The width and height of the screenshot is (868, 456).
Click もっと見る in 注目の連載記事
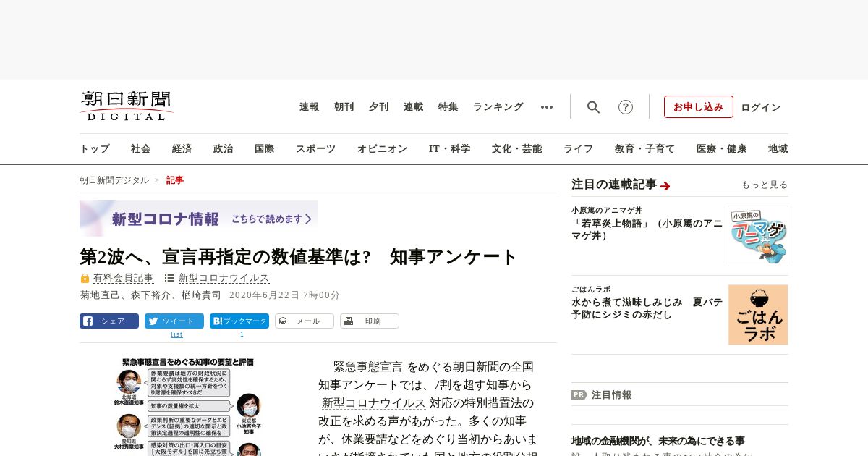(x=765, y=185)
